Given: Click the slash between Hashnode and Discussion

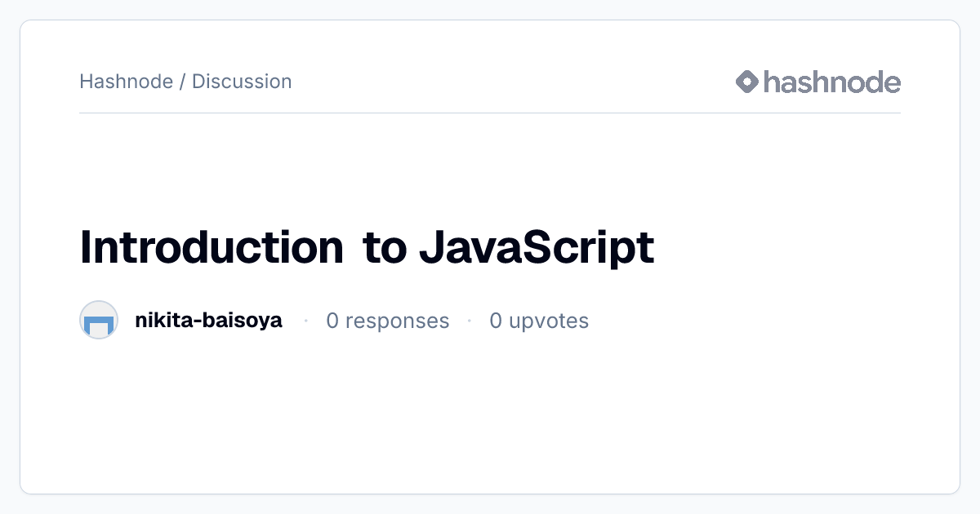Looking at the screenshot, I should coord(182,82).
